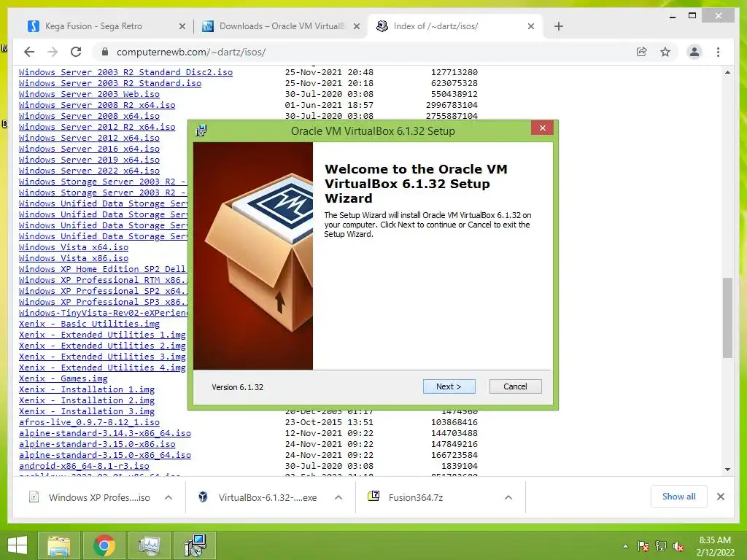Open the Chrome profile avatar
The height and width of the screenshot is (560, 747).
point(694,52)
